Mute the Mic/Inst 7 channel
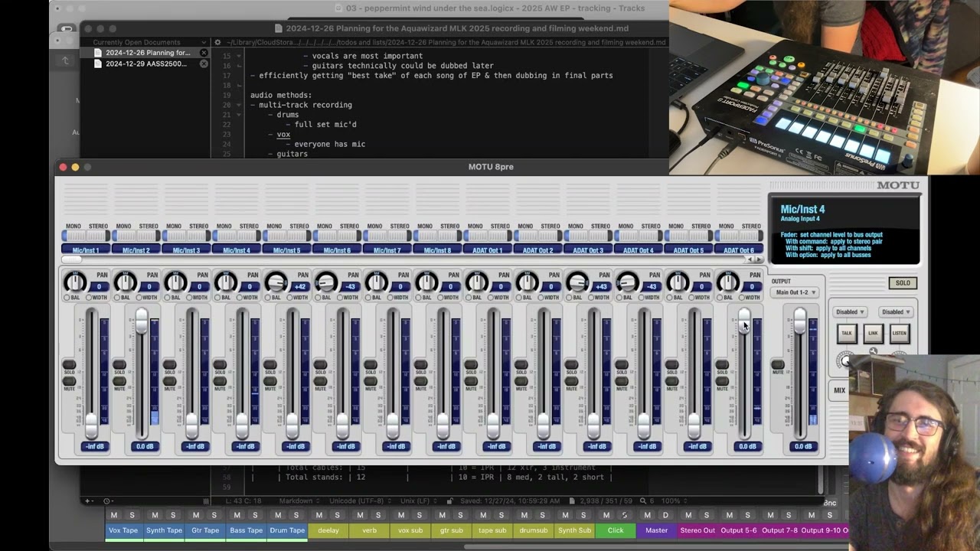The width and height of the screenshot is (980, 551). coord(371,381)
